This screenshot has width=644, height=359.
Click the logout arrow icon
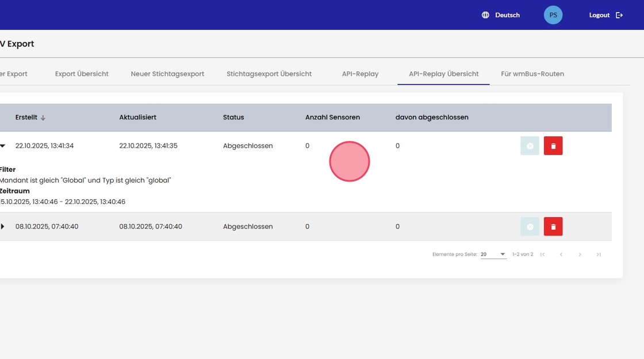619,15
